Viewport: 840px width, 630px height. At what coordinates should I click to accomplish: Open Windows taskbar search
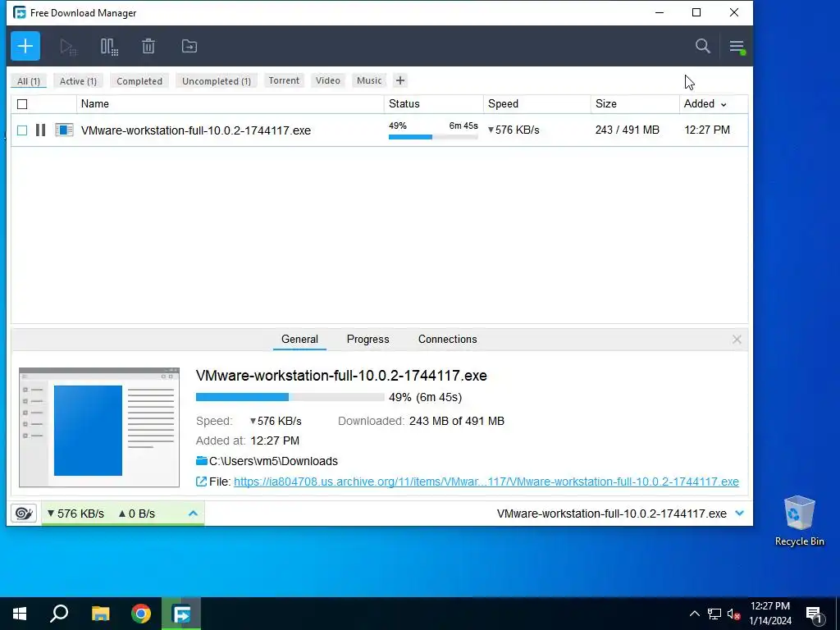[59, 614]
